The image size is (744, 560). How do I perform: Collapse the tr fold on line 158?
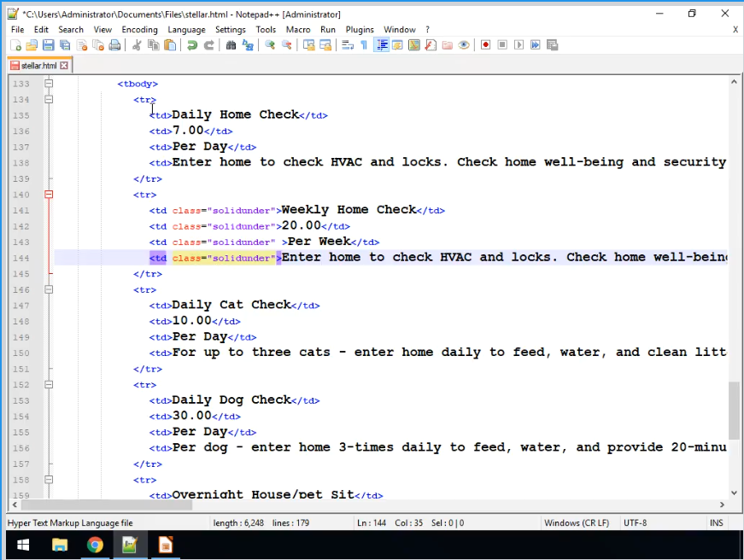(x=49, y=480)
